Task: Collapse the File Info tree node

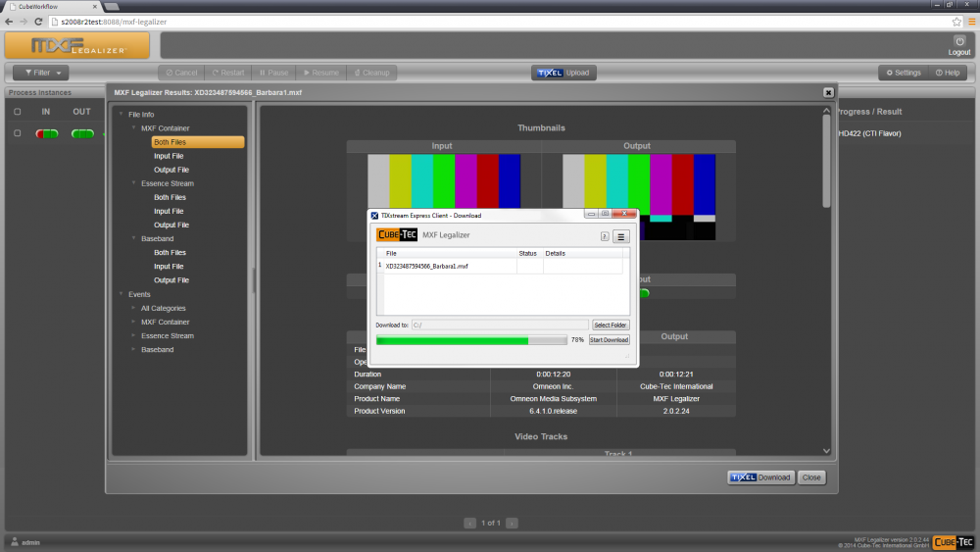Action: pos(122,115)
